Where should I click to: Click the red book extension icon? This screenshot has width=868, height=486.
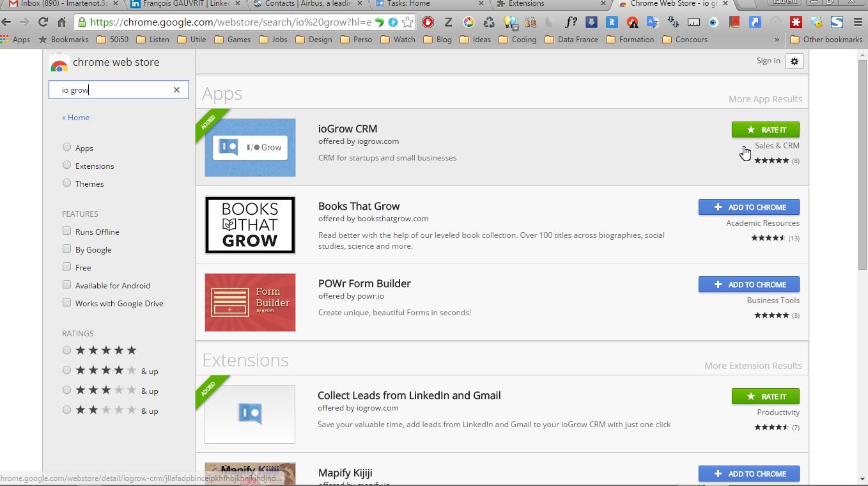click(734, 22)
